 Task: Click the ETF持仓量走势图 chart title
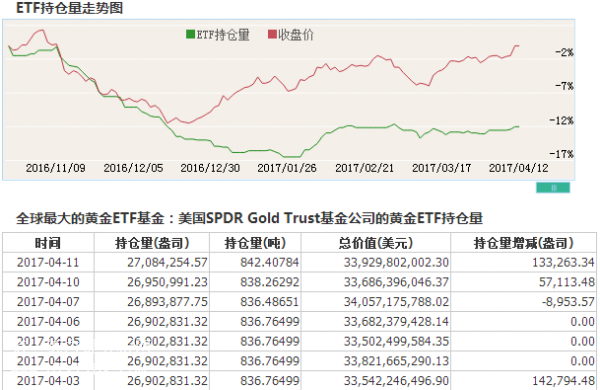(x=69, y=8)
